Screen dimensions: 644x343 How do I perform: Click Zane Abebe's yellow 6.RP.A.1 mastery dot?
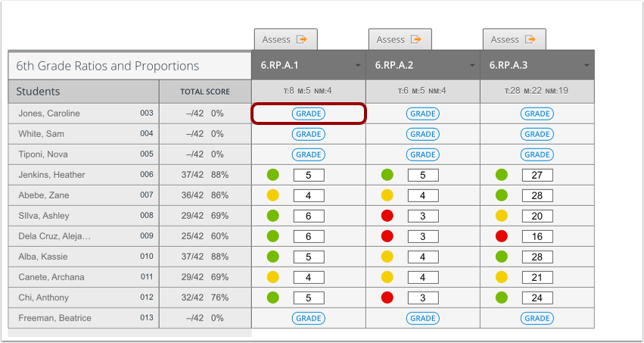(272, 195)
